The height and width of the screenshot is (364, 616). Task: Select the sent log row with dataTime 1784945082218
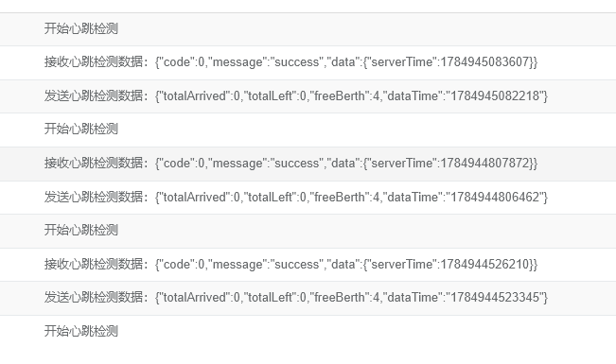tap(308, 96)
